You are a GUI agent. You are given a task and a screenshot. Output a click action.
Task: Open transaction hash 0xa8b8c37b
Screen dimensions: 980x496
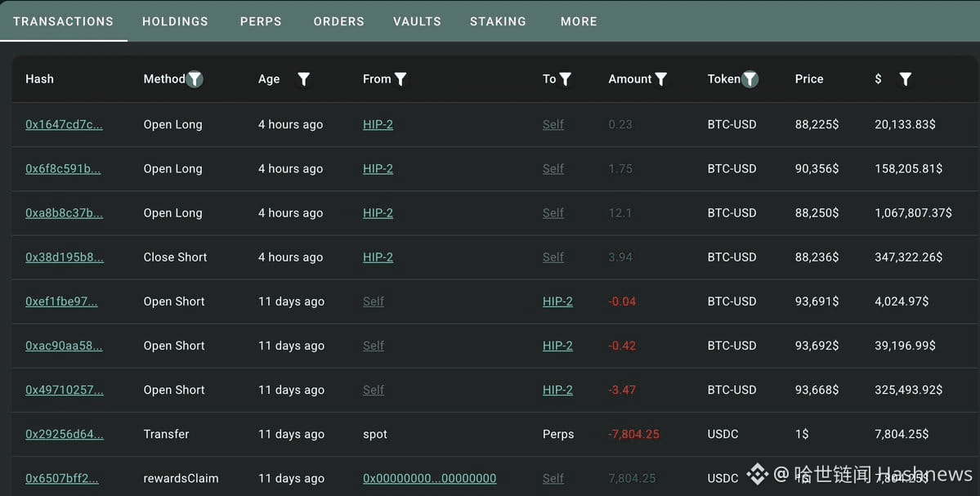coord(64,213)
